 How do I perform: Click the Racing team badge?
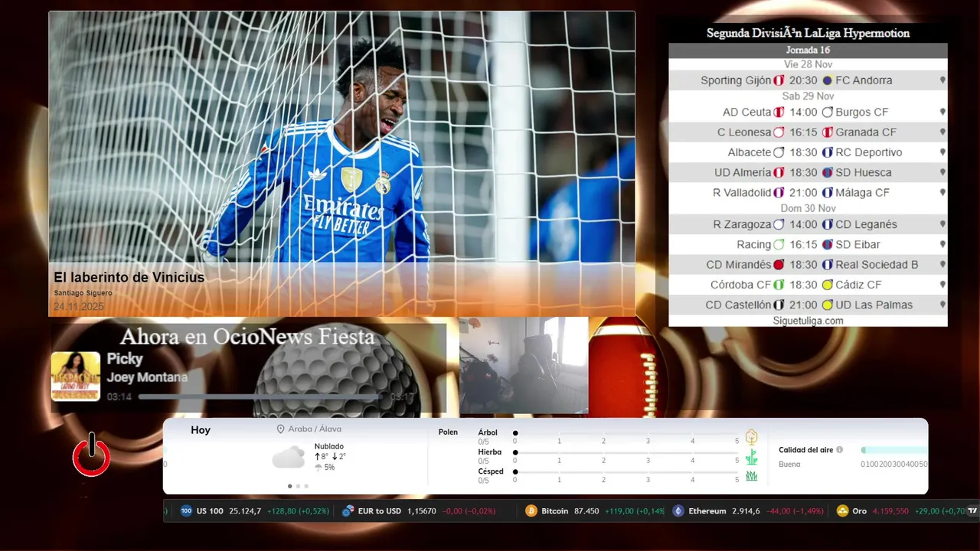779,245
